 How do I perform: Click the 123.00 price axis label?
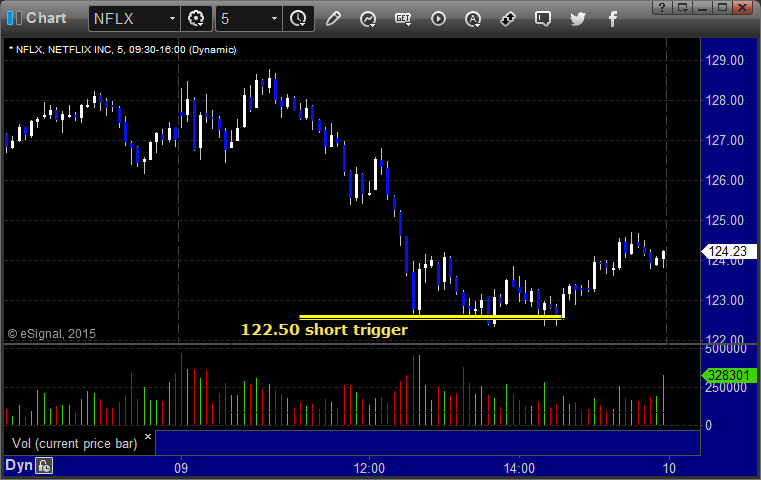pos(725,300)
